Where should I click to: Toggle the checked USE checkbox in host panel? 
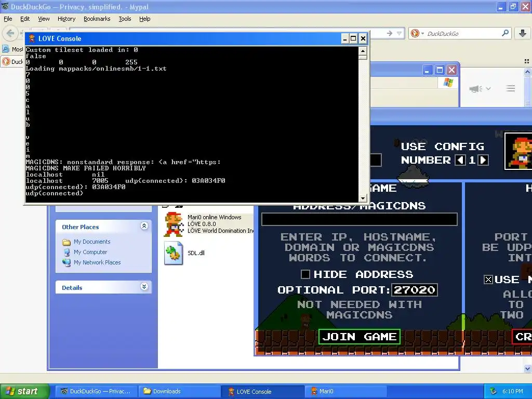488,280
